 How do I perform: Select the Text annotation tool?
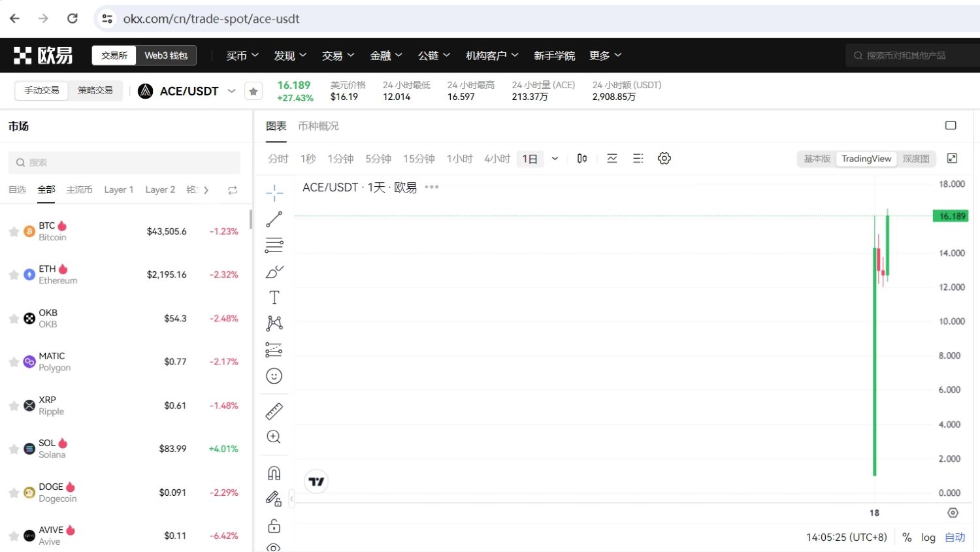click(x=274, y=297)
